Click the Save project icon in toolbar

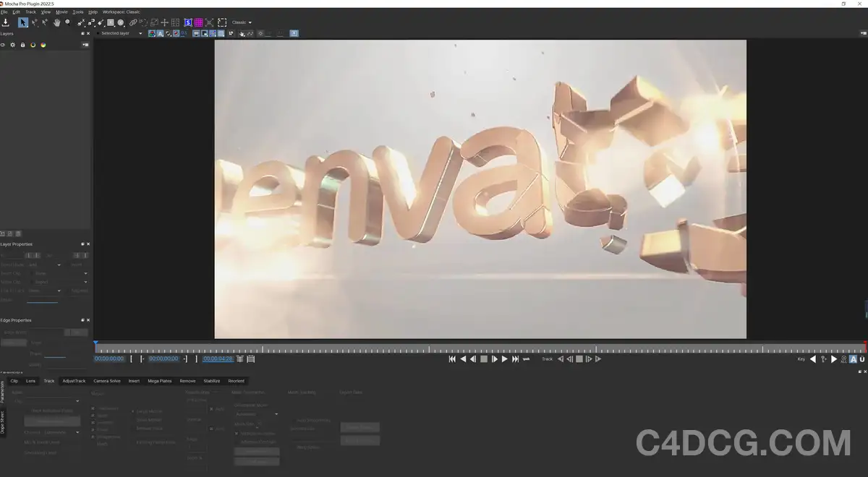click(5, 22)
